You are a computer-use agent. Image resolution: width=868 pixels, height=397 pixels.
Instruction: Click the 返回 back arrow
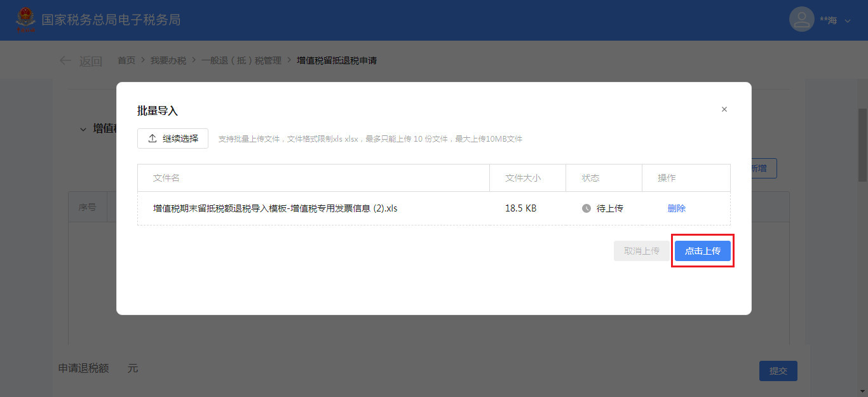(x=65, y=61)
